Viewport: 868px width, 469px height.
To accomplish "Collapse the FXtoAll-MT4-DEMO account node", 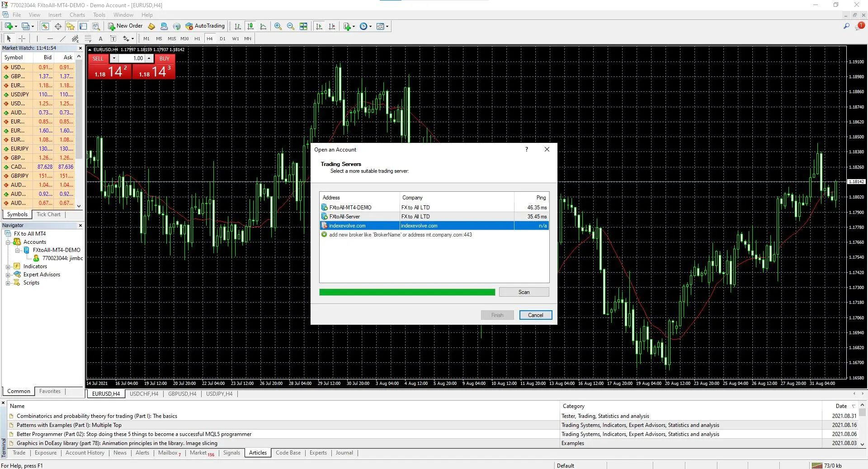I will pyautogui.click(x=17, y=251).
